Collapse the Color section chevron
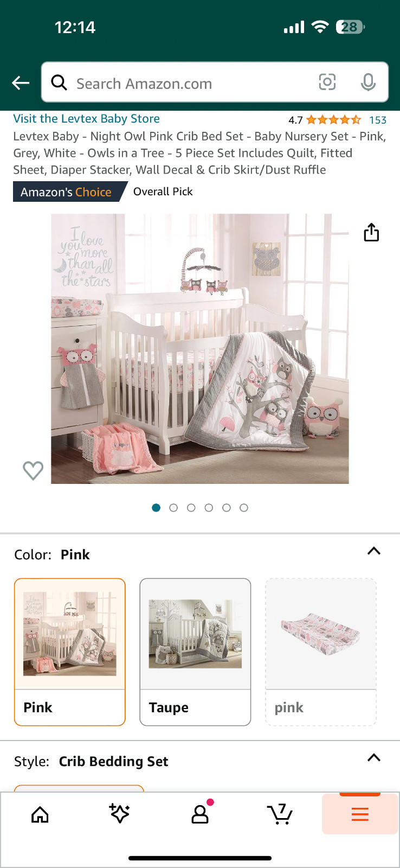The height and width of the screenshot is (868, 400). [374, 551]
